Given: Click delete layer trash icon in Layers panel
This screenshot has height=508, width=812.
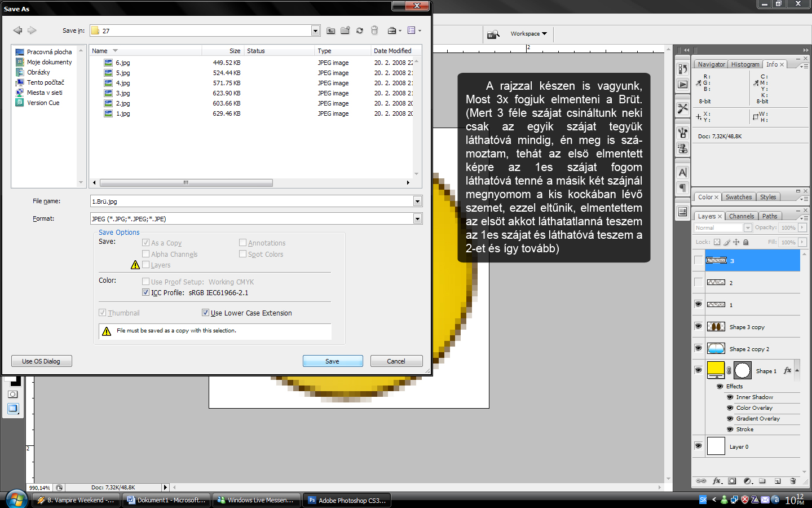Looking at the screenshot, I should click(x=793, y=481).
